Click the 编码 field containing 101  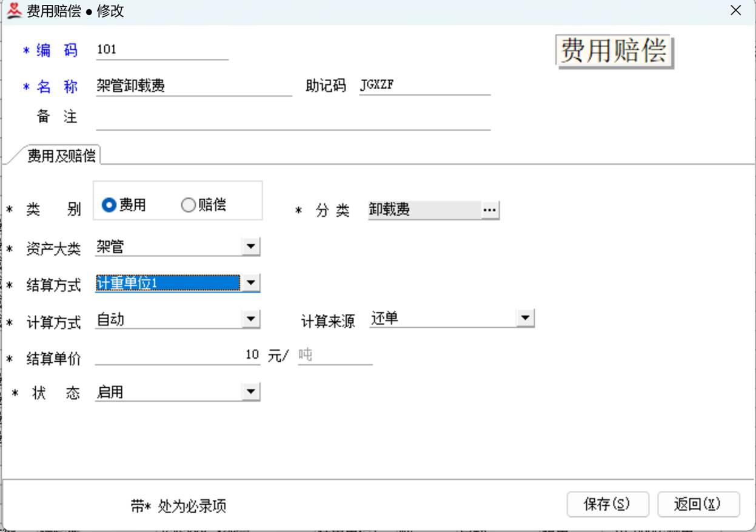click(x=162, y=50)
